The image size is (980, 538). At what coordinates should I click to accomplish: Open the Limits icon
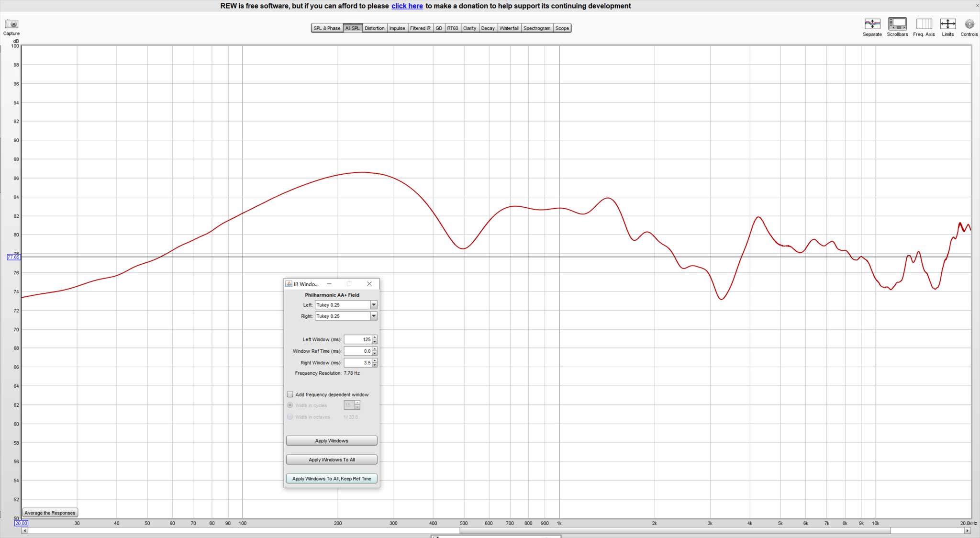point(947,24)
